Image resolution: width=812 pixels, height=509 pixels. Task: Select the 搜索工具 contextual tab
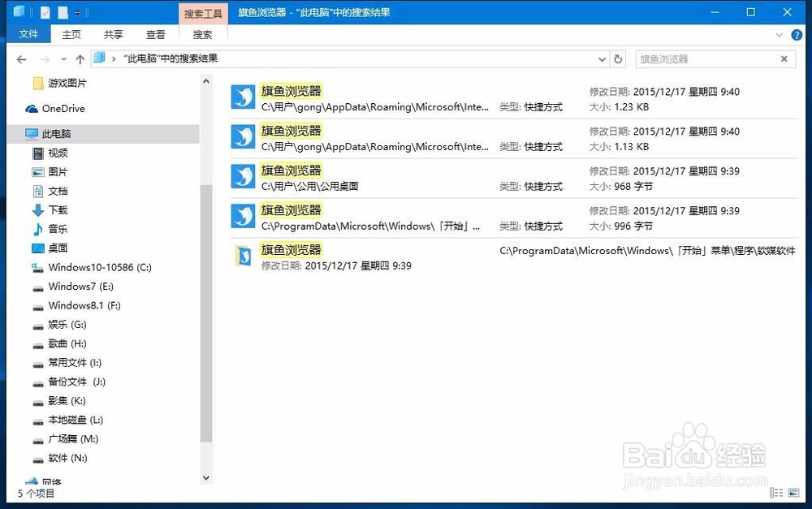coord(203,14)
